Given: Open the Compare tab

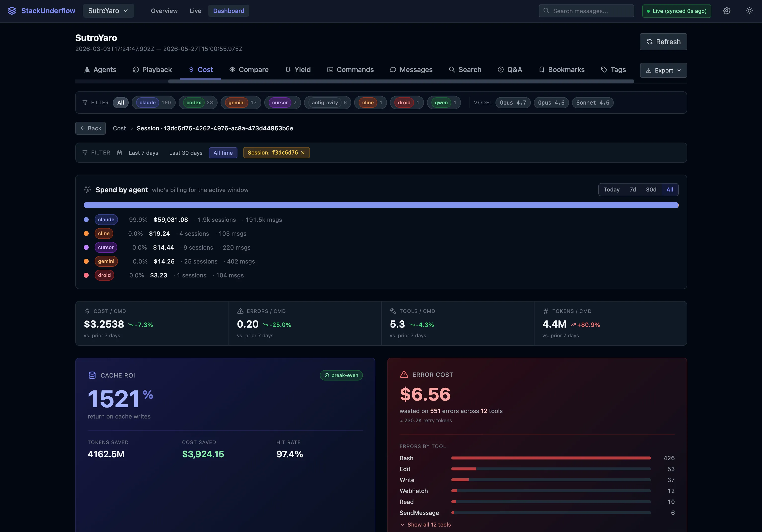Looking at the screenshot, I should pyautogui.click(x=249, y=70).
